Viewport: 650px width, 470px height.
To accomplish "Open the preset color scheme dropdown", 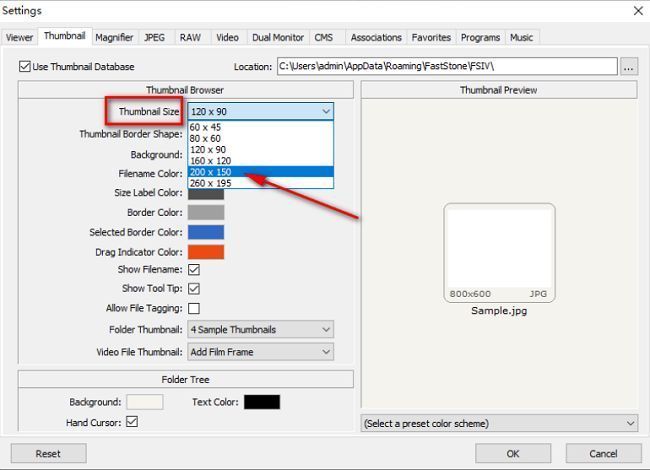I will [498, 423].
